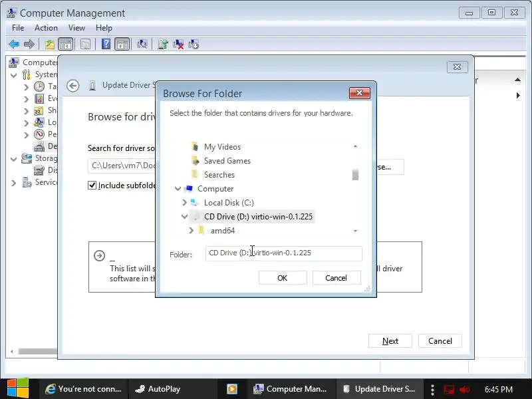This screenshot has height=399, width=532.
Task: Open the File menu
Action: click(18, 28)
